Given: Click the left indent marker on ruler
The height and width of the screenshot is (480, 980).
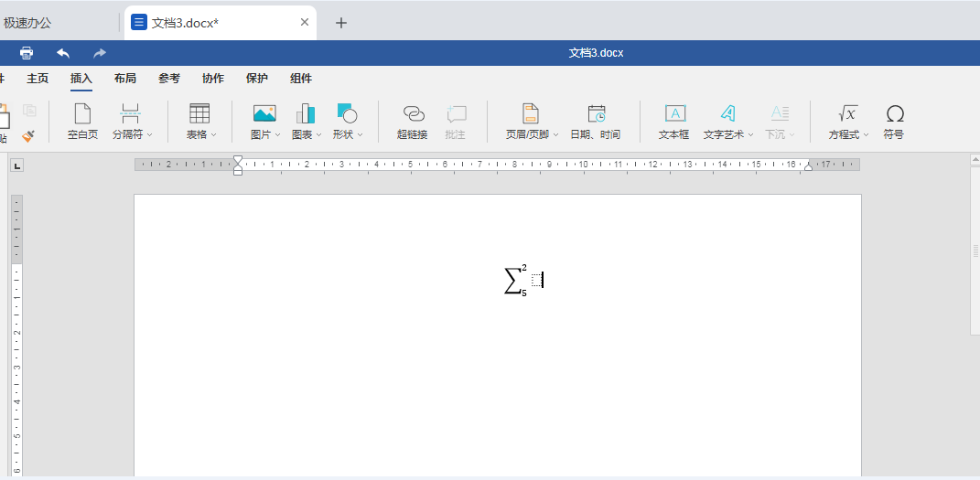Looking at the screenshot, I should [x=238, y=165].
